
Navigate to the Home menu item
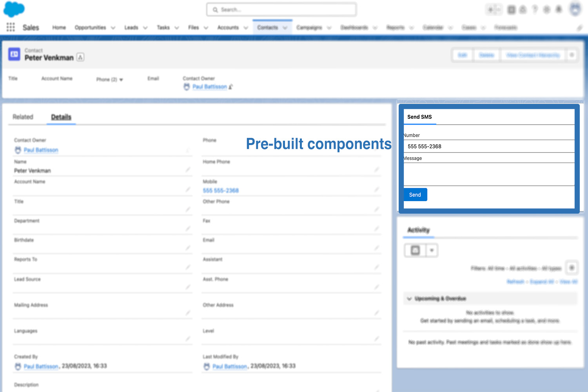pyautogui.click(x=59, y=27)
